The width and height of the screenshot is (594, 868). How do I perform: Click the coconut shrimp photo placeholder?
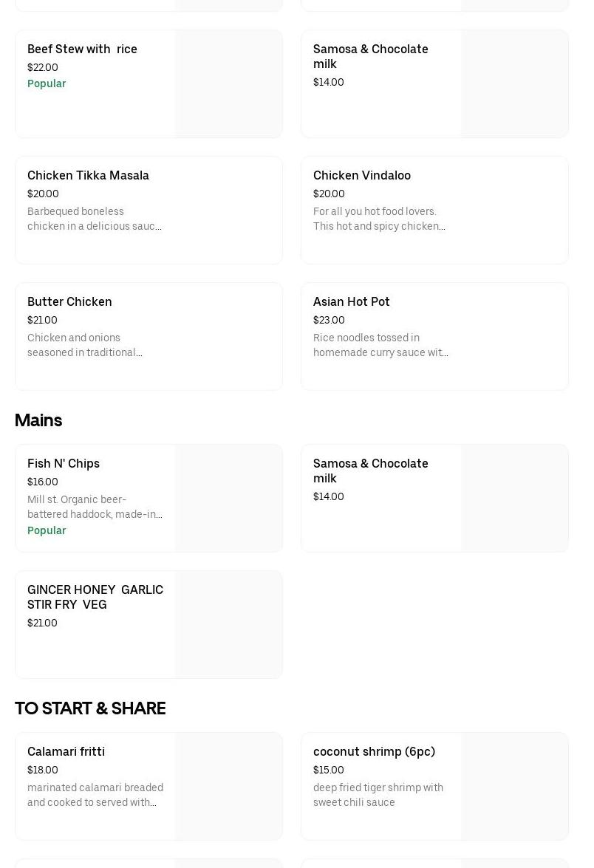[515, 787]
